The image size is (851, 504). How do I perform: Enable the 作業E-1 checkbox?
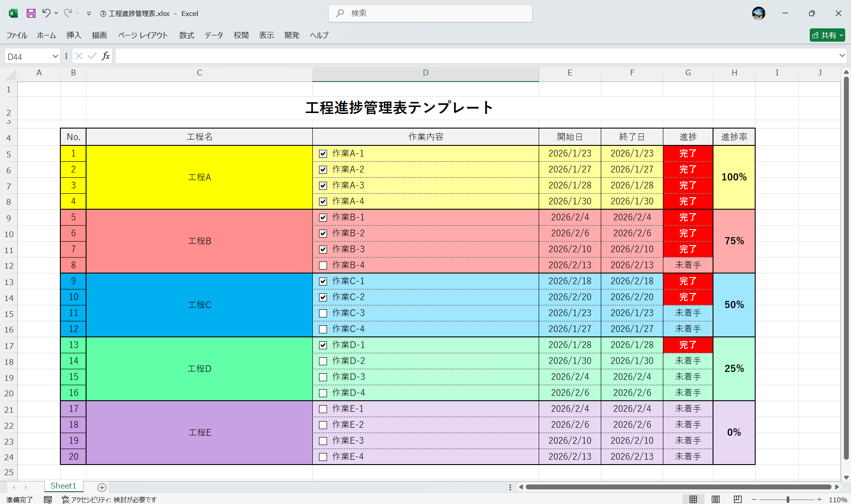coord(323,408)
